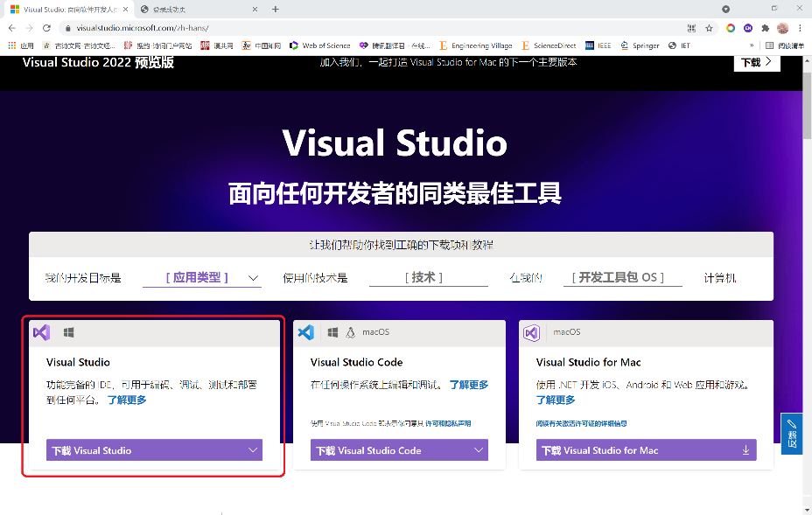Open the IEEE bookmark
812x515 pixels.
click(x=598, y=45)
